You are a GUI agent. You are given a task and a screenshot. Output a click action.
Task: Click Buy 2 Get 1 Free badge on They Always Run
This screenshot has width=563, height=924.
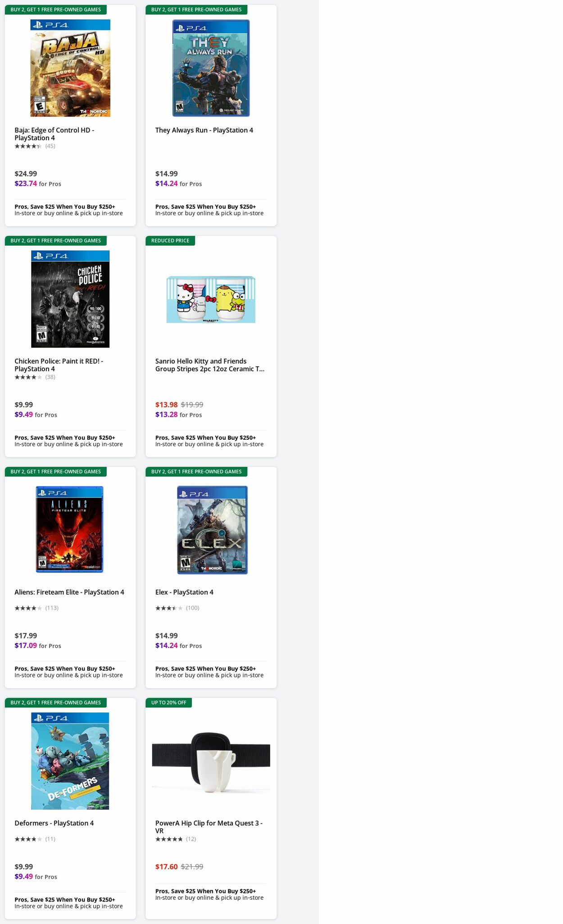coord(196,9)
